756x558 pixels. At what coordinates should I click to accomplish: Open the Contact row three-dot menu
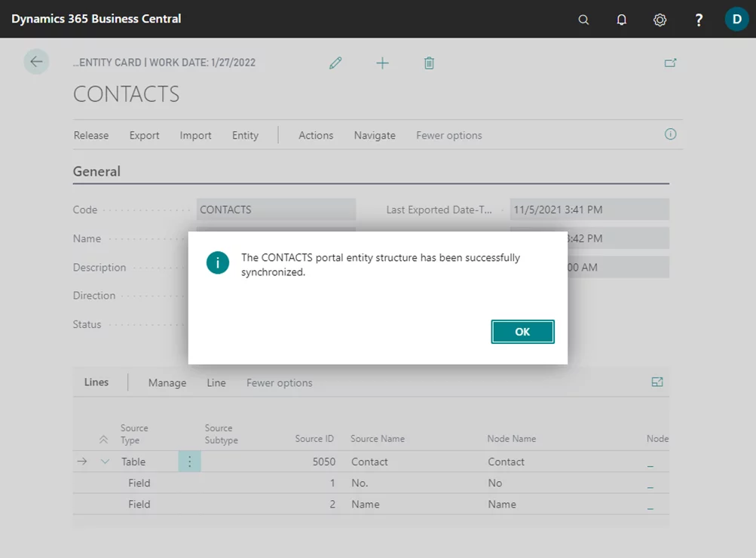(189, 461)
